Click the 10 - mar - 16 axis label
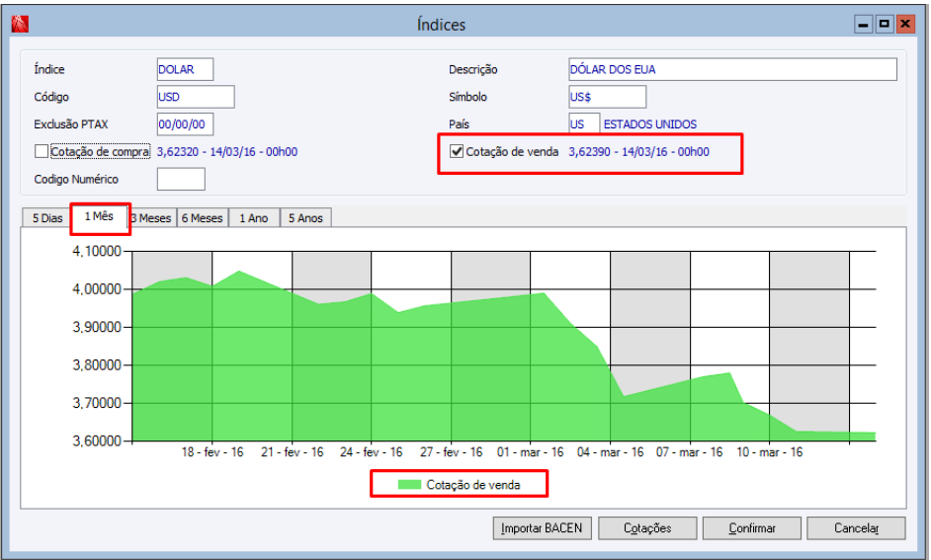The height and width of the screenshot is (560, 931). click(x=770, y=452)
